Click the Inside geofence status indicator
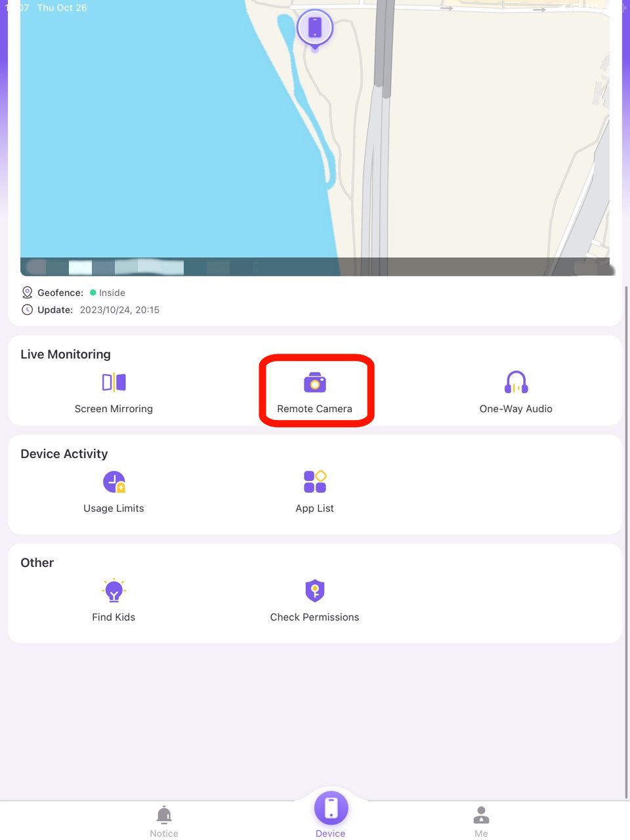Image resolution: width=630 pixels, height=840 pixels. [108, 292]
